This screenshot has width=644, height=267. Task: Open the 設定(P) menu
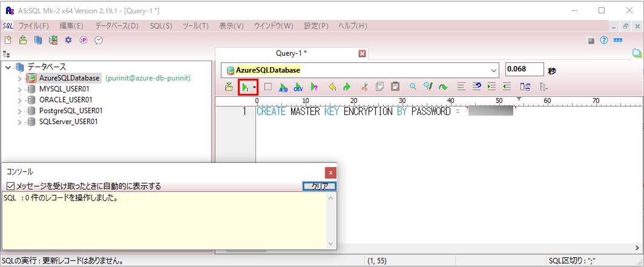point(316,26)
